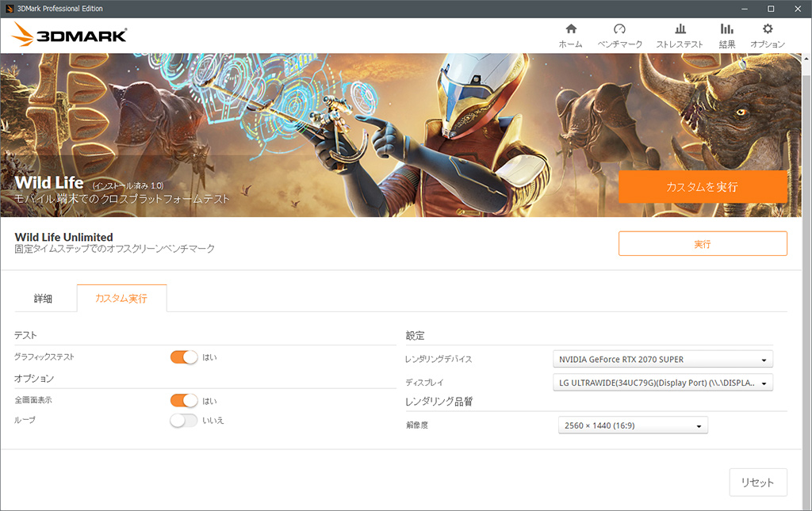Click the レンダリング品質 section heading

[x=439, y=402]
